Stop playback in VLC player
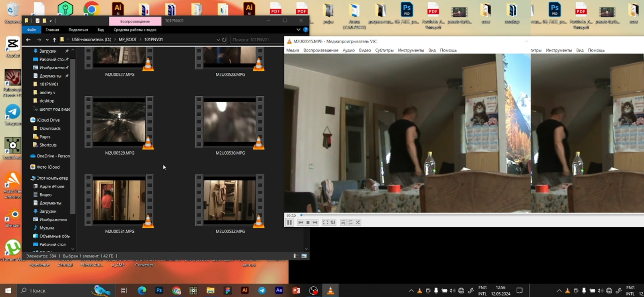 [308, 222]
